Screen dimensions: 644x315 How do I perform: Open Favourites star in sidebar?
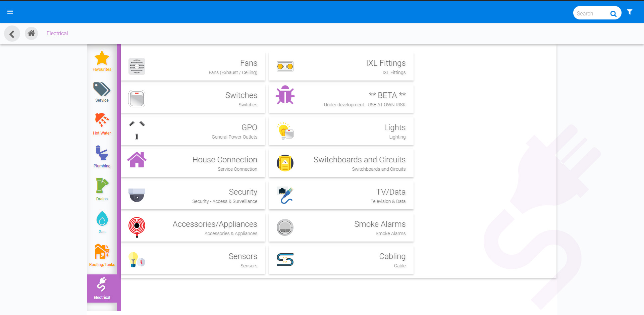click(102, 61)
